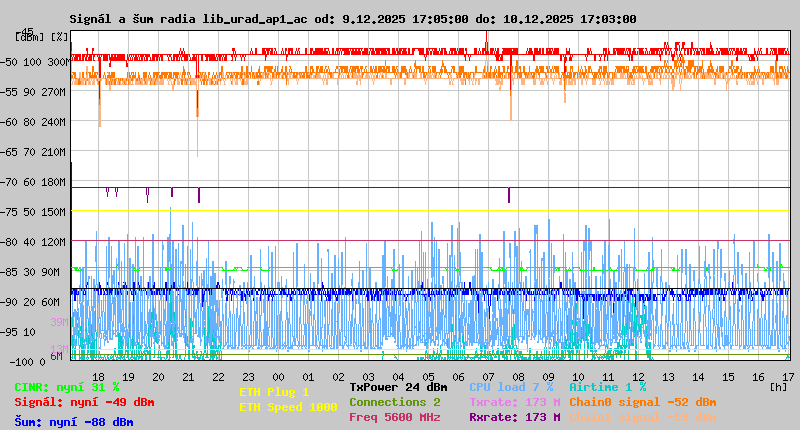The image size is (800, 430).
Task: Click the '[dBm] [%]' axis units header
Action: click(x=42, y=36)
